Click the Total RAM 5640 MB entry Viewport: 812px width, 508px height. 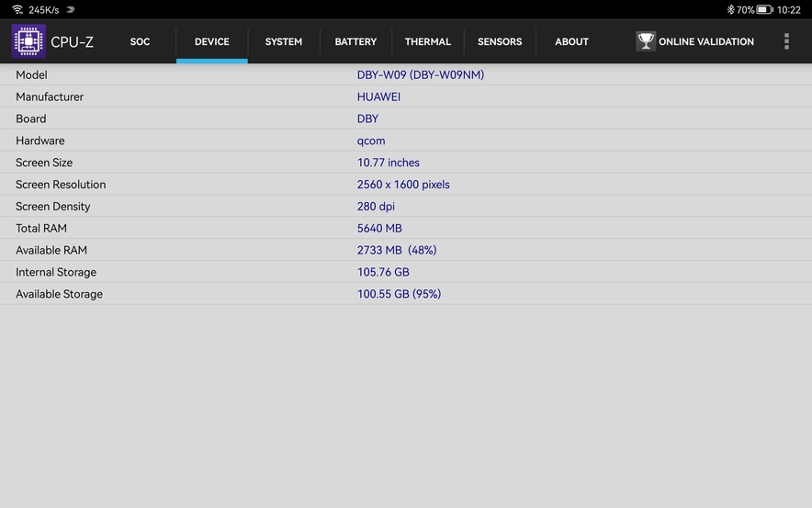(378, 229)
